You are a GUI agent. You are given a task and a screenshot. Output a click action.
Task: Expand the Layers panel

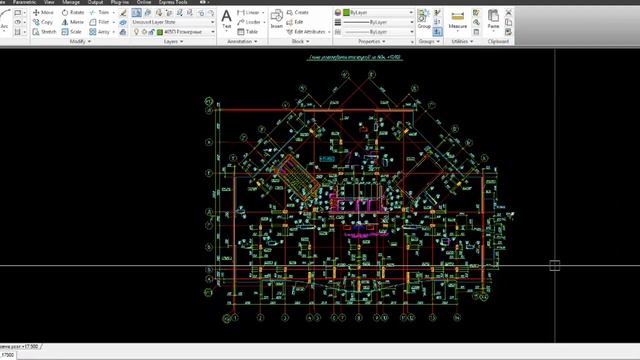point(173,42)
